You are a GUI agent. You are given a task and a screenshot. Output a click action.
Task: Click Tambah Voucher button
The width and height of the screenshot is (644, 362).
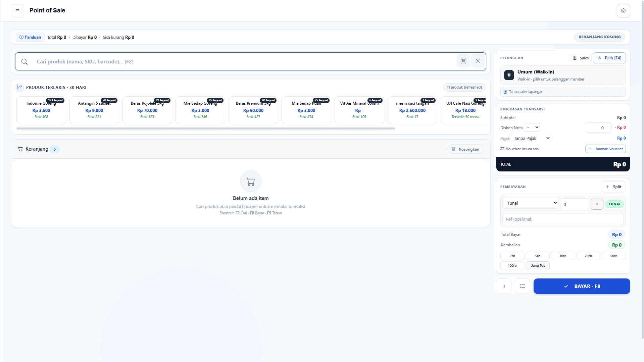(605, 149)
